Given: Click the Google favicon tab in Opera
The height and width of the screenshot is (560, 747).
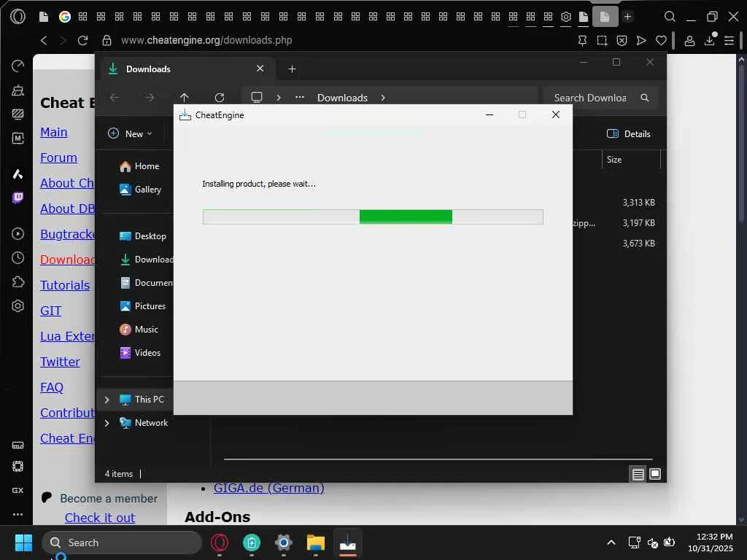Looking at the screenshot, I should [65, 17].
